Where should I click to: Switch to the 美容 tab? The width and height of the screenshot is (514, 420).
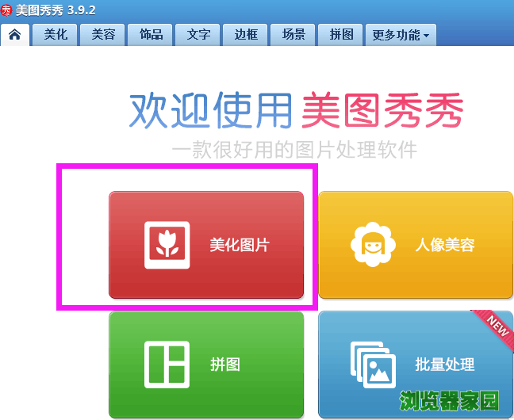coord(102,34)
